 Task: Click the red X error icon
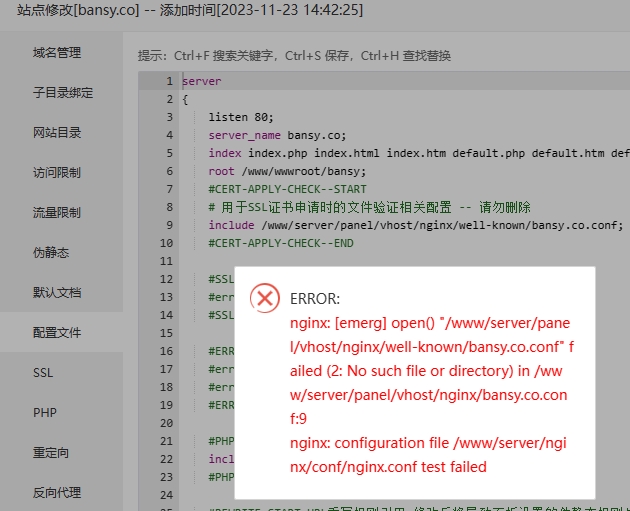click(265, 298)
